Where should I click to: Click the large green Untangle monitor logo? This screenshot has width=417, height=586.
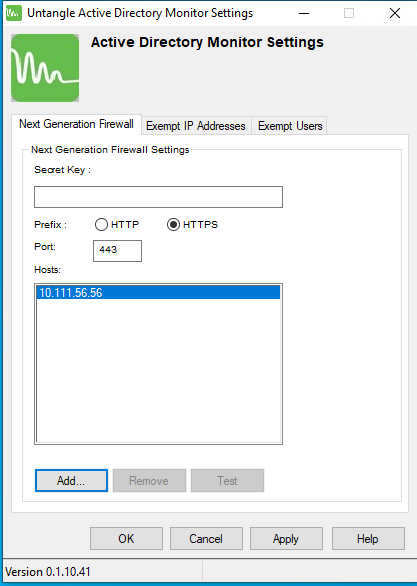tap(45, 68)
